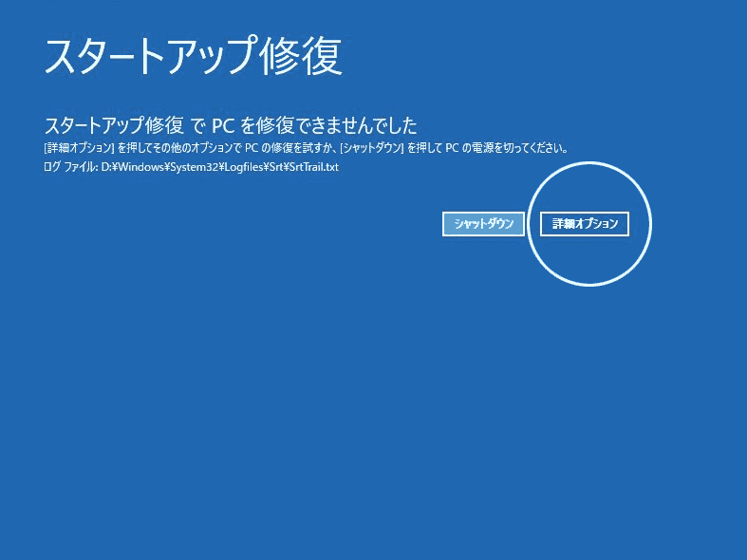Click the 'PC を修復できませんでした' message heading
The image size is (747, 560).
click(231, 125)
